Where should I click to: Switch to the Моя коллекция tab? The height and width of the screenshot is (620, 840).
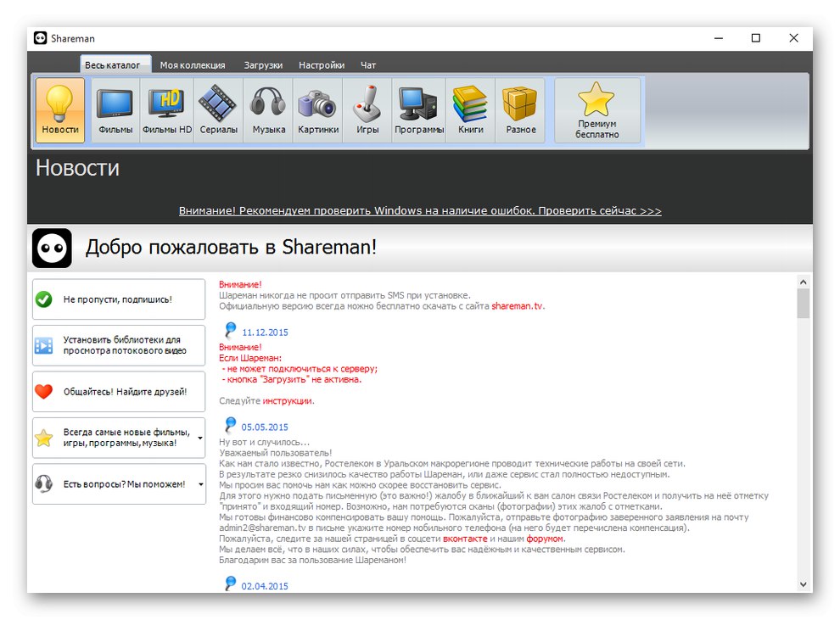pyautogui.click(x=193, y=64)
